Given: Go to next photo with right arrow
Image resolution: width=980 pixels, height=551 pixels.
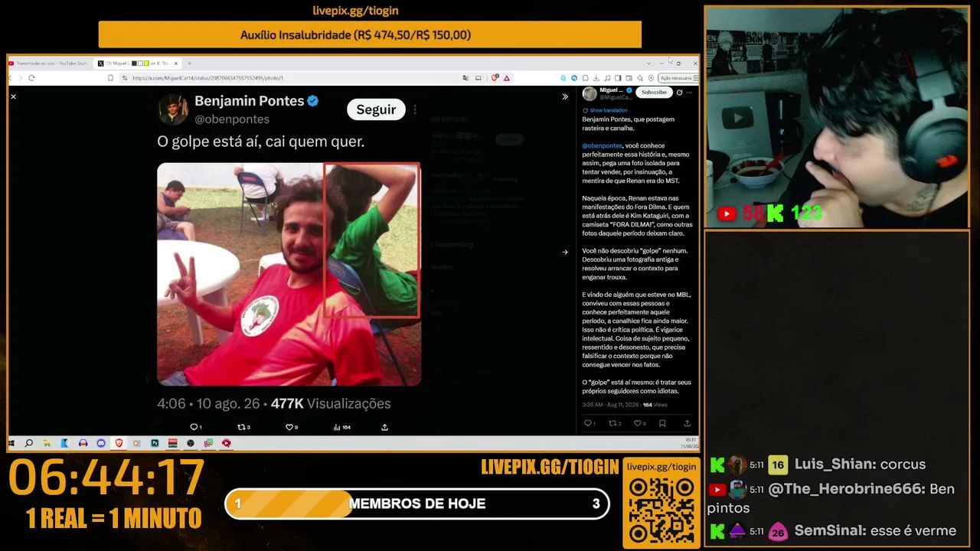Looking at the screenshot, I should [565, 252].
